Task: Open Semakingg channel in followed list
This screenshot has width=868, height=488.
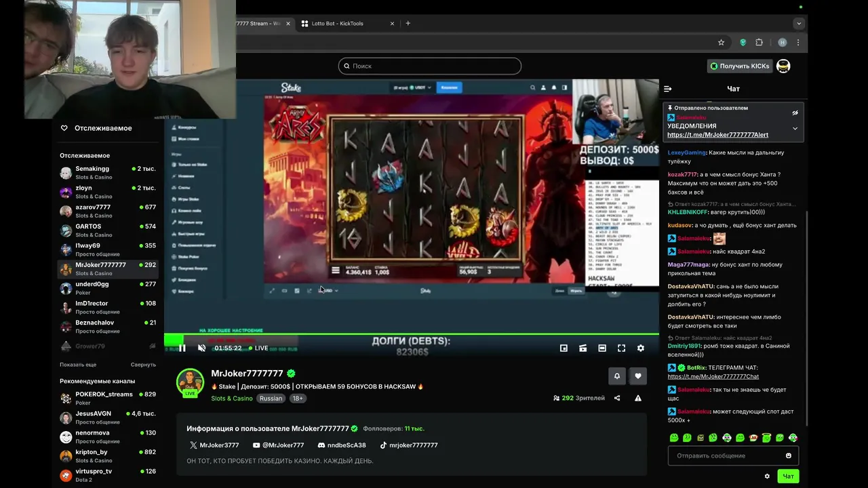Action: [108, 173]
